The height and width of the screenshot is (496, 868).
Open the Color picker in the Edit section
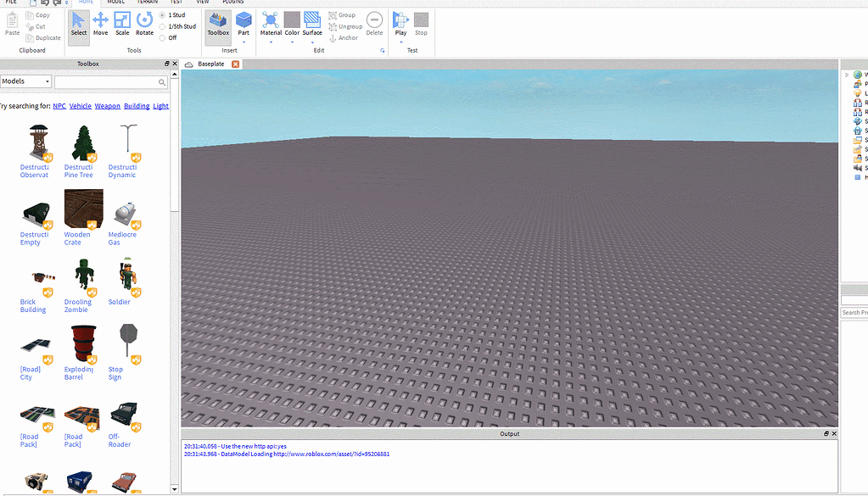(292, 23)
